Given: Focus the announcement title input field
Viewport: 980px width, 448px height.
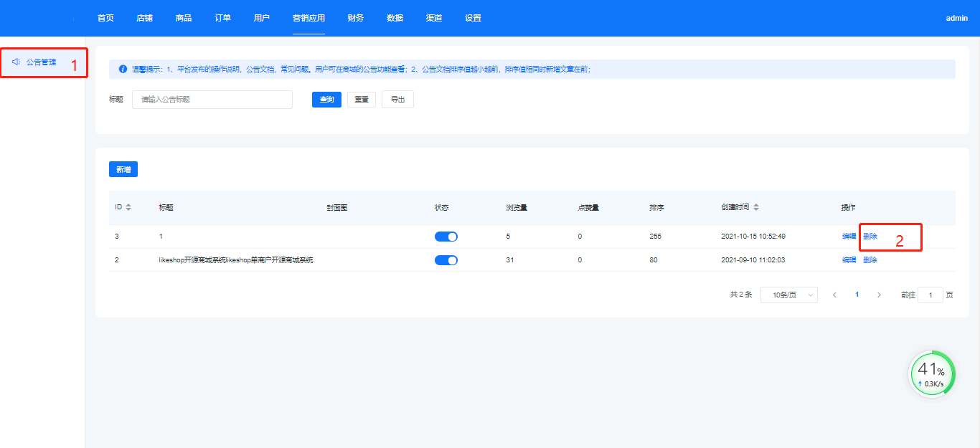Looking at the screenshot, I should [212, 100].
